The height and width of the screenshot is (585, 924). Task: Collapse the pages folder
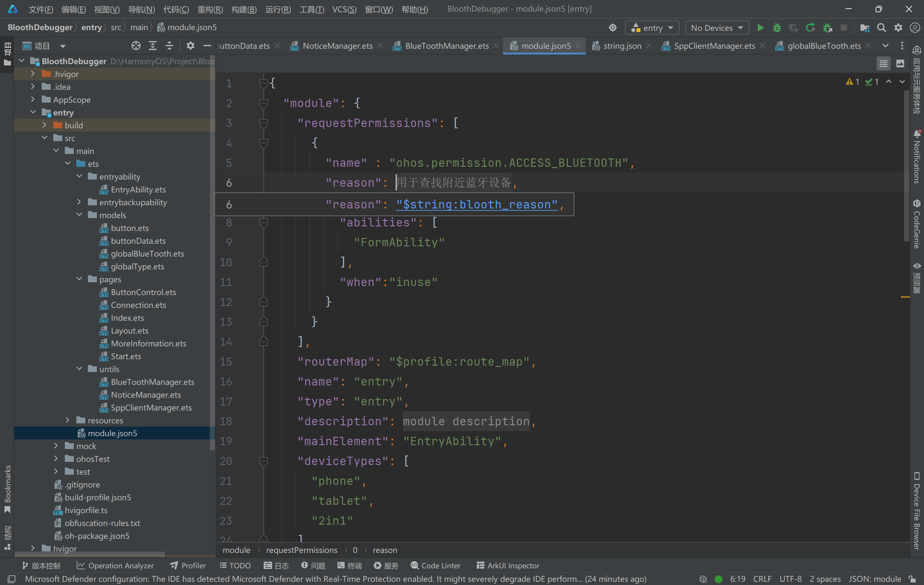click(x=79, y=279)
